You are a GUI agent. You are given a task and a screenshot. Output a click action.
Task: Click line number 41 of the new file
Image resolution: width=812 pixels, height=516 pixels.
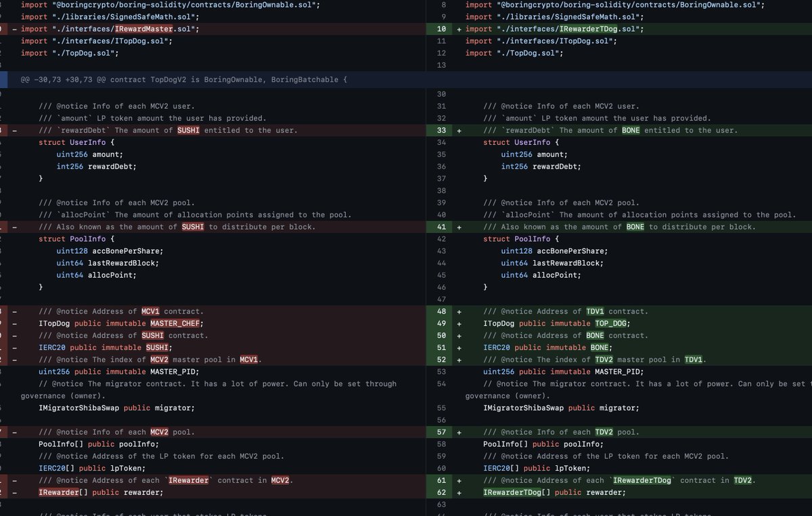[x=441, y=227]
